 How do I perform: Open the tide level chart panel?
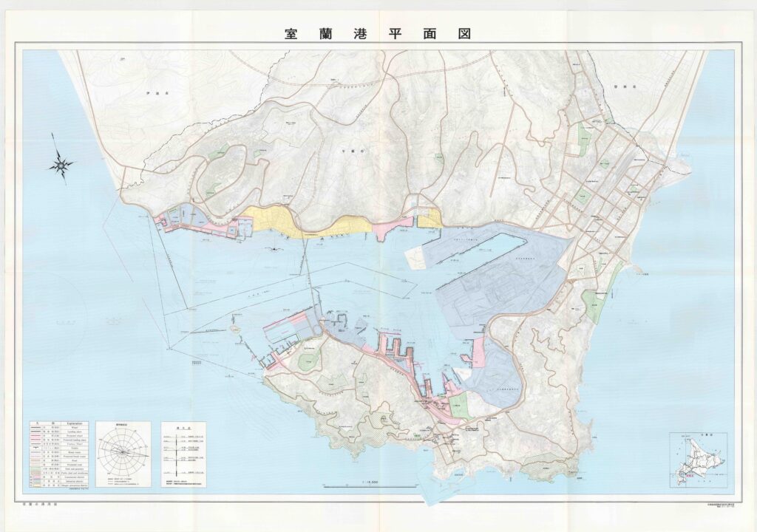183,454
